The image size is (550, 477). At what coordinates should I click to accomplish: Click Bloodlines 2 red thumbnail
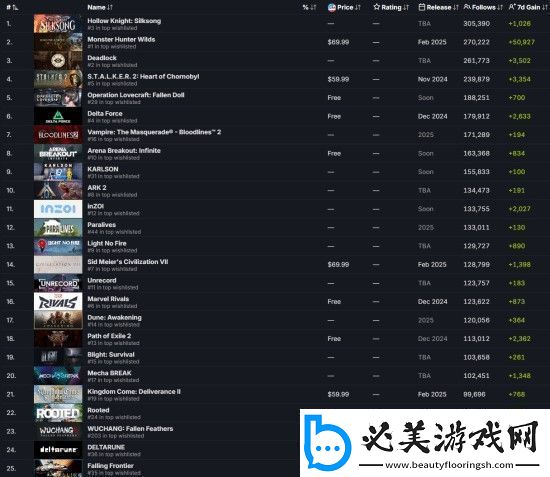(x=58, y=135)
